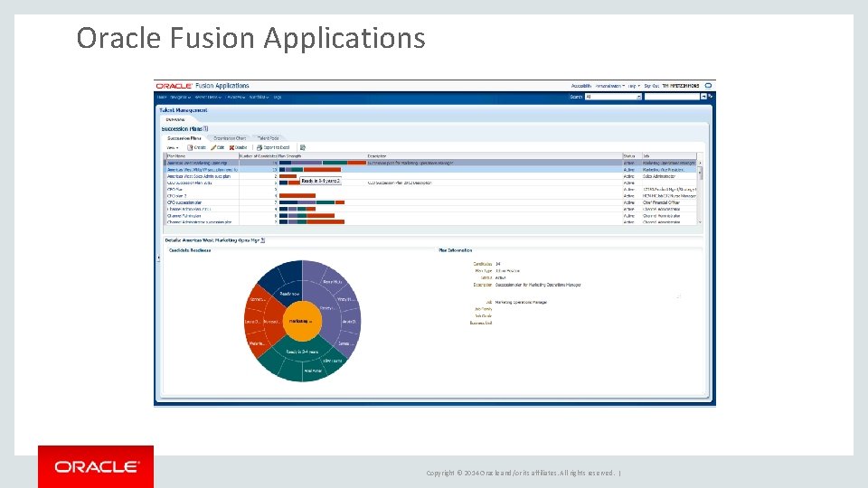868x488 pixels.
Task: Click the Status column header
Action: click(x=632, y=156)
